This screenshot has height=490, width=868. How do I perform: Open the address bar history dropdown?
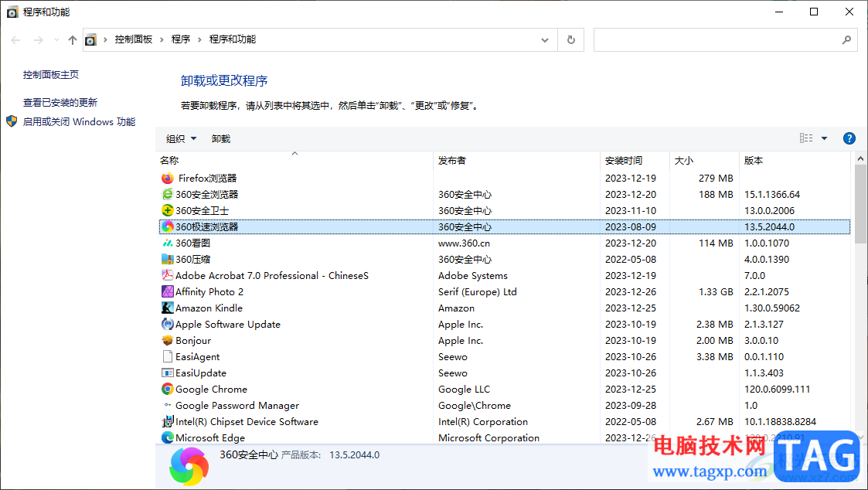(x=545, y=40)
